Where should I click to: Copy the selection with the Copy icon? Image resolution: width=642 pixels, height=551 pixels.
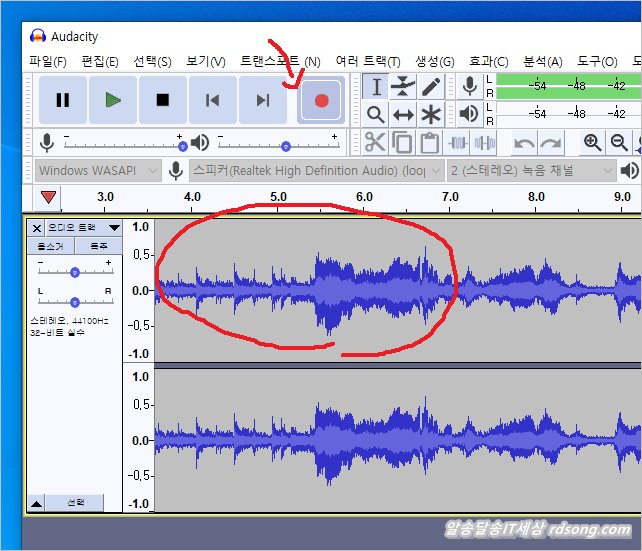tap(402, 142)
